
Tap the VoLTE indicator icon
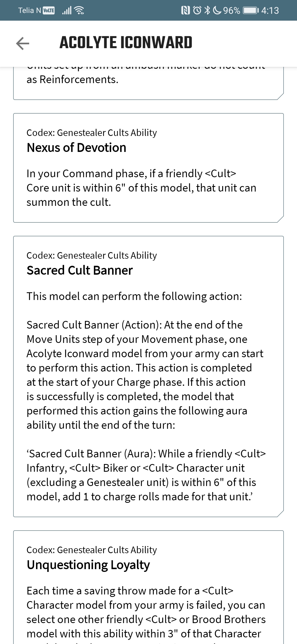click(x=49, y=10)
